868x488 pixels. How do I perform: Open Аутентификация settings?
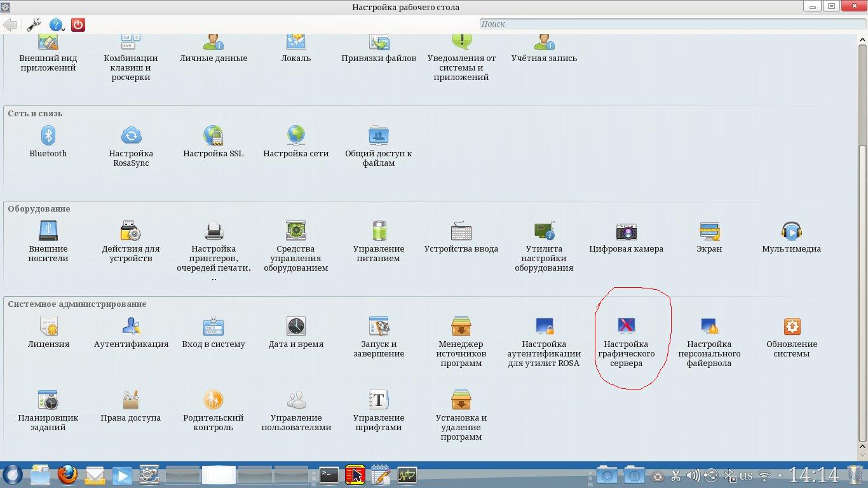pos(131,332)
